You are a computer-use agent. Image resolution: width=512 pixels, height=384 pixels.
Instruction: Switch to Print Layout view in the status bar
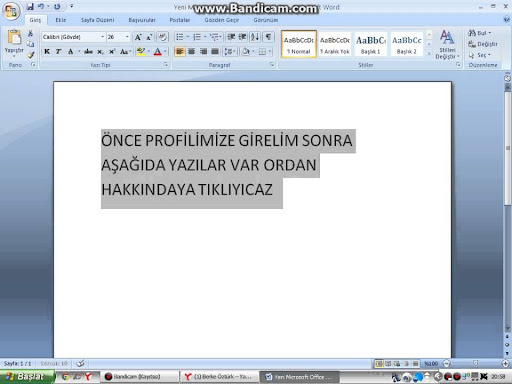[x=379, y=363]
